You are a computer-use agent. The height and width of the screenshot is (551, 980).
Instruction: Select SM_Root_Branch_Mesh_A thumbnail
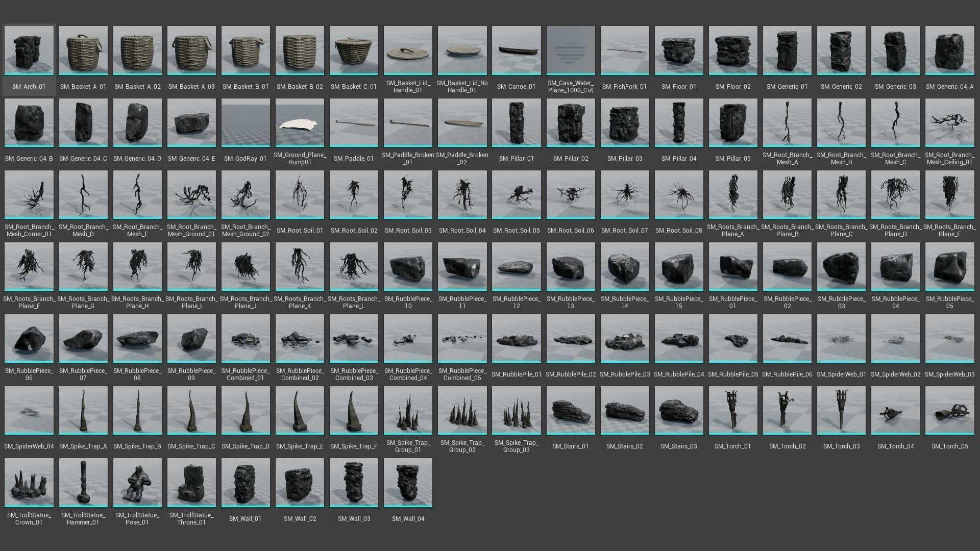(787, 122)
